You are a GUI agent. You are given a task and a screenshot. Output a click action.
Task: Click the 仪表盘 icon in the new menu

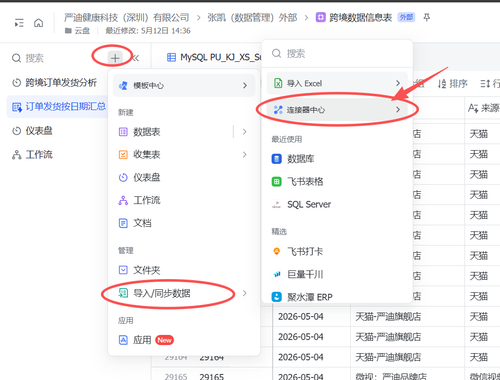(123, 177)
